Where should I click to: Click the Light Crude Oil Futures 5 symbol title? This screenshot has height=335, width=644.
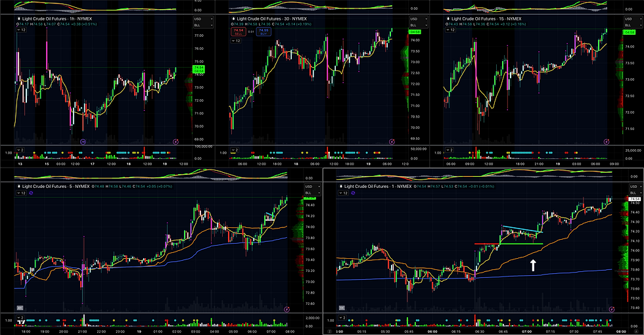[56, 187]
